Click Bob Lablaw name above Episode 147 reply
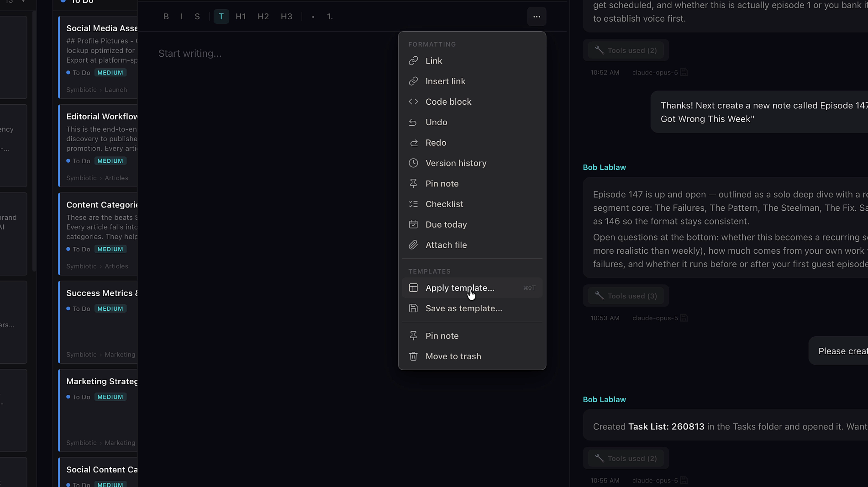 [x=604, y=167]
